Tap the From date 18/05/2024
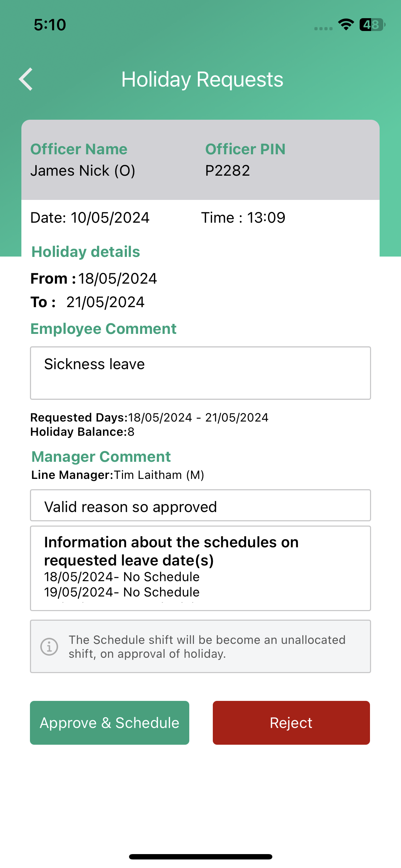 [x=118, y=279]
